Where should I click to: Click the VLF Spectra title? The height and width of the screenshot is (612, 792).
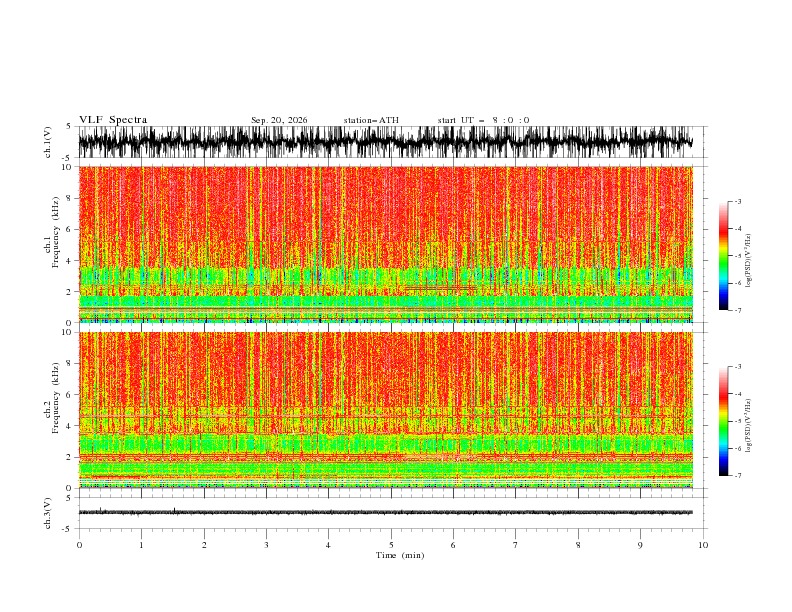click(x=113, y=120)
